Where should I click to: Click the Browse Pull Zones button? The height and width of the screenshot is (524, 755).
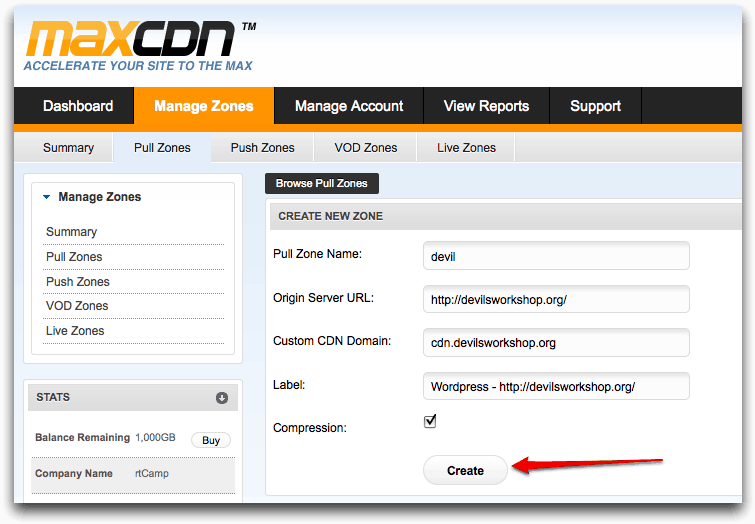pyautogui.click(x=322, y=183)
